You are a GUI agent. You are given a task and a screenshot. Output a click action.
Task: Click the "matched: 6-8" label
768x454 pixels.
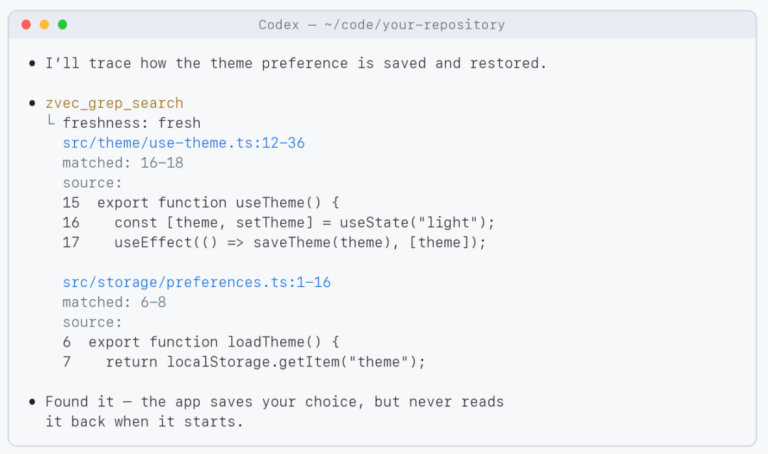click(114, 303)
